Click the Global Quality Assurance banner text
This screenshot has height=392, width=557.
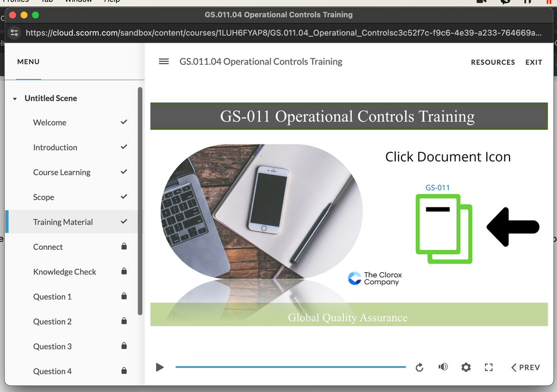coord(347,317)
